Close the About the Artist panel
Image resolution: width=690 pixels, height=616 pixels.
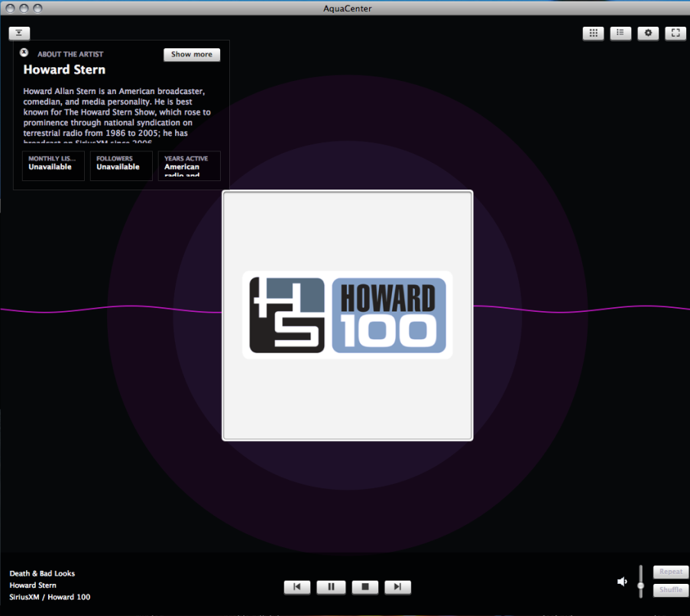[24, 53]
